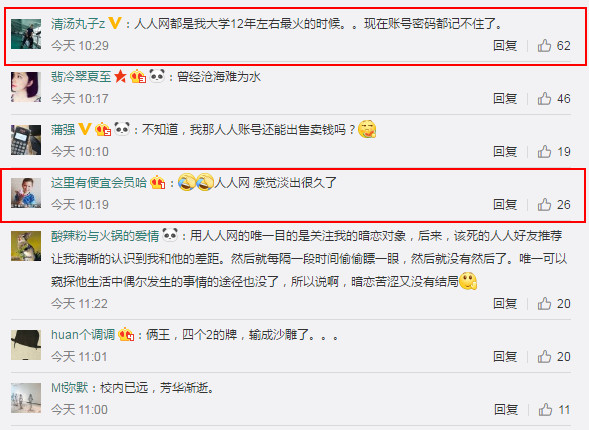Image resolution: width=589 pixels, height=430 pixels.
Task: Click thumbs-up on huan个调调's comment
Action: point(544,356)
